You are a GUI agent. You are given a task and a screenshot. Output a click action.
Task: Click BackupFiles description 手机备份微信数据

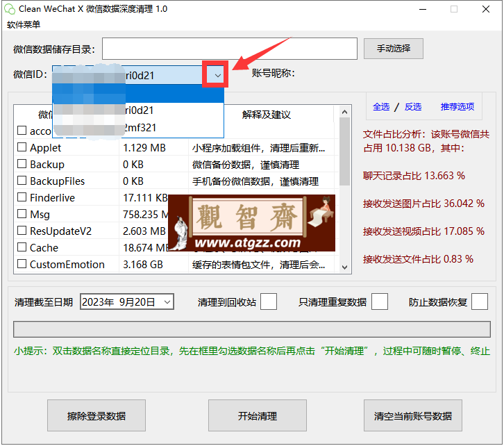pyautogui.click(x=255, y=181)
